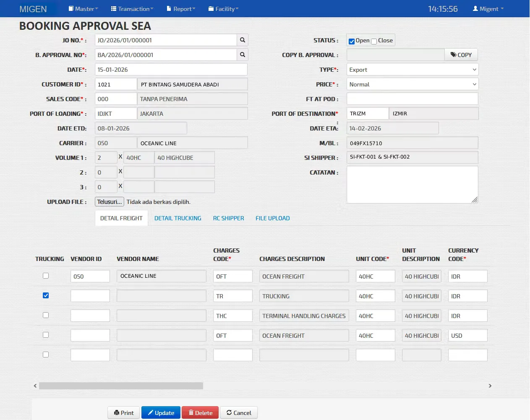This screenshot has height=420, width=530.
Task: Open the Master menu
Action: tap(83, 9)
